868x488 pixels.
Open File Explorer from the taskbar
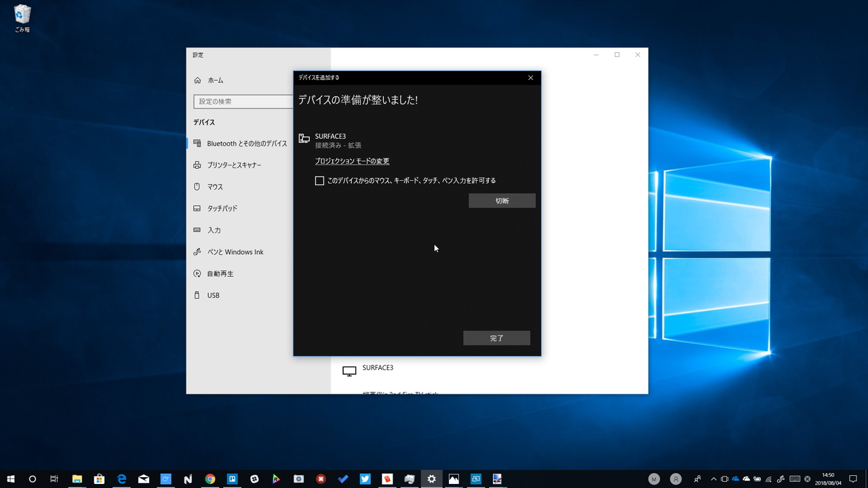pyautogui.click(x=77, y=479)
